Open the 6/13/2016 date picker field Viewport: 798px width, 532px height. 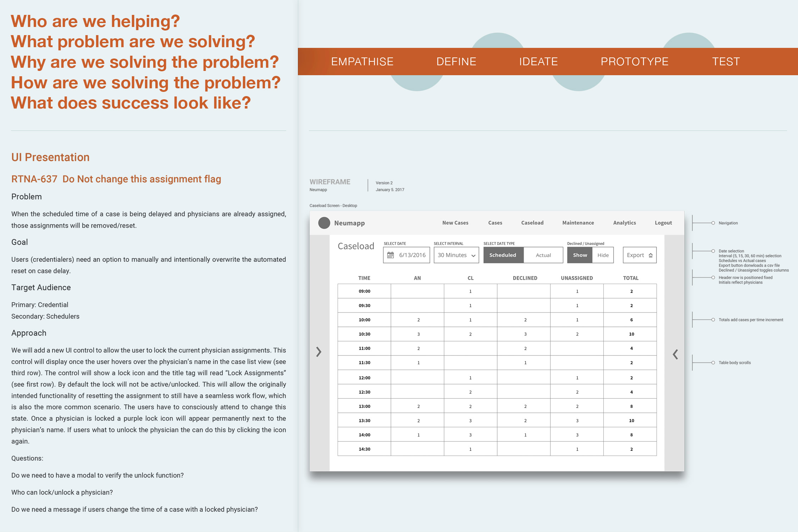click(x=412, y=255)
